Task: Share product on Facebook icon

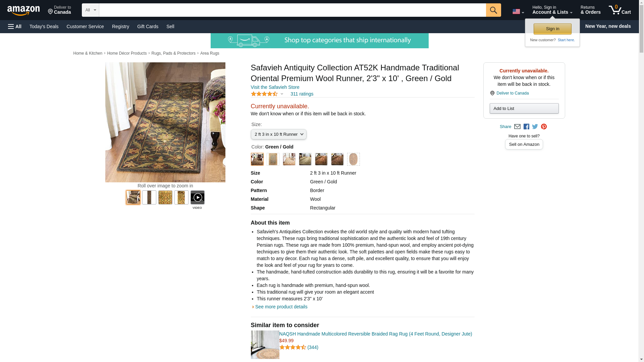Action: pos(526,127)
